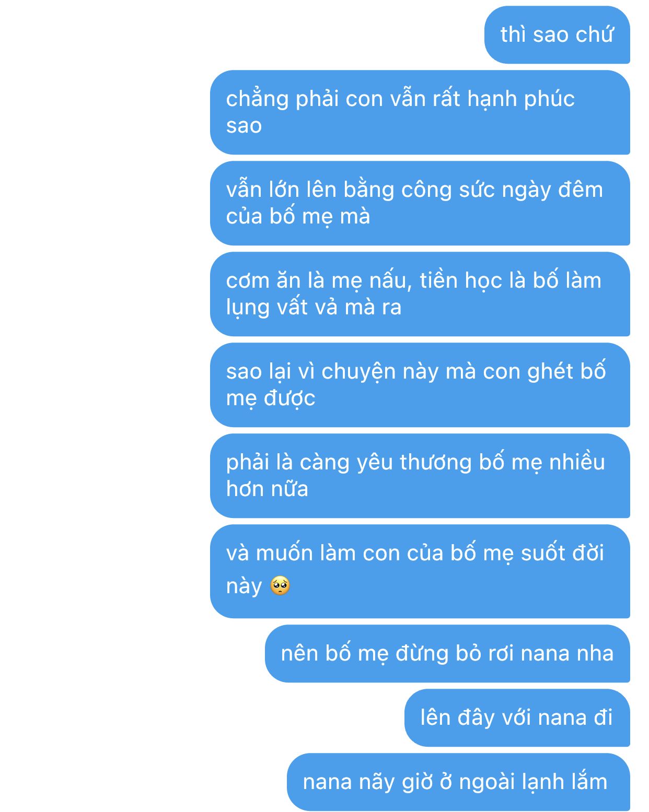Tap the words 'hơn nữa' in sixth bubble
The image size is (649, 812).
point(267,489)
